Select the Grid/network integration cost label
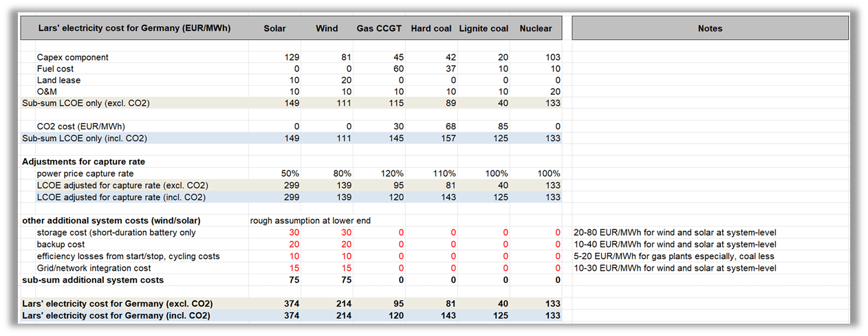868x336 pixels. click(94, 268)
